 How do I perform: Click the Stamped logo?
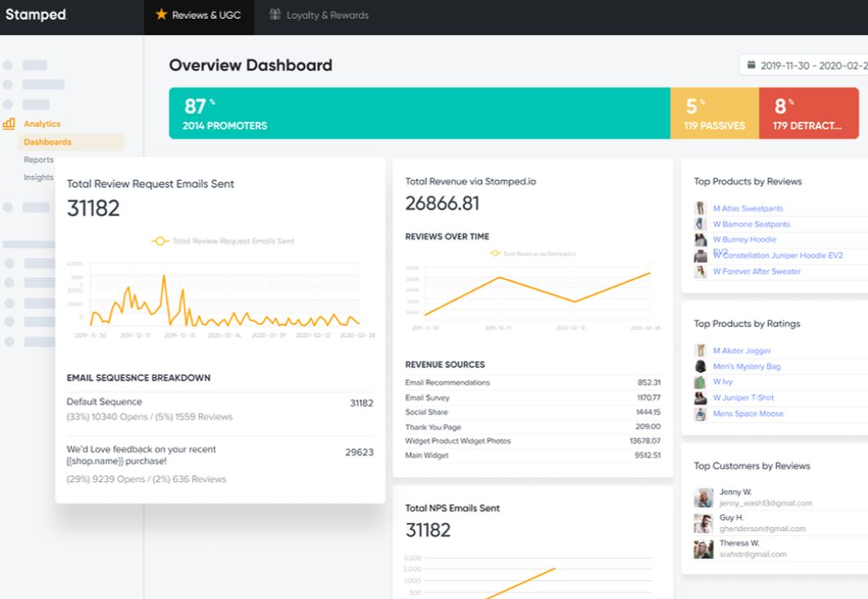coord(36,14)
